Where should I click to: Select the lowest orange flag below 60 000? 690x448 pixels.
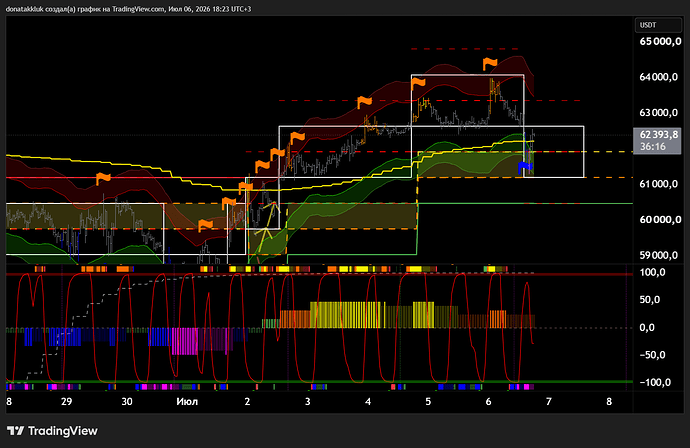205,225
